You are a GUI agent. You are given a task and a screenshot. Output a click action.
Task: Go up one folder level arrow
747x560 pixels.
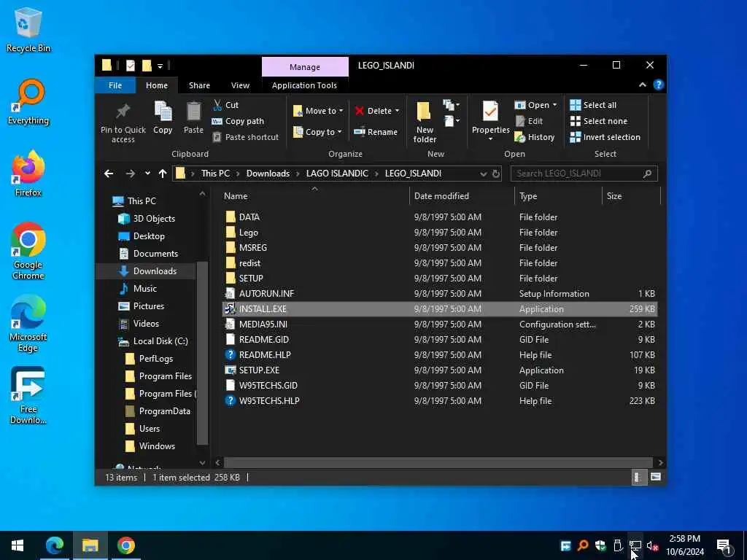[163, 174]
